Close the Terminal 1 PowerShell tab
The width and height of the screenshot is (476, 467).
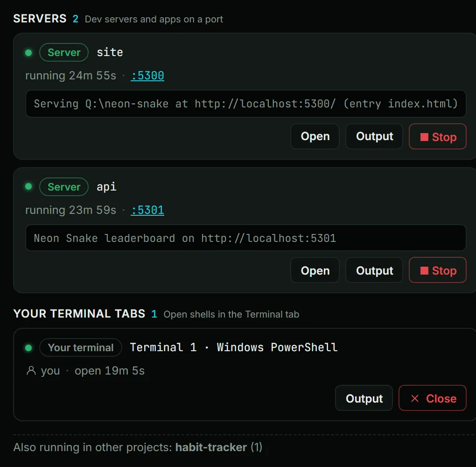point(433,398)
